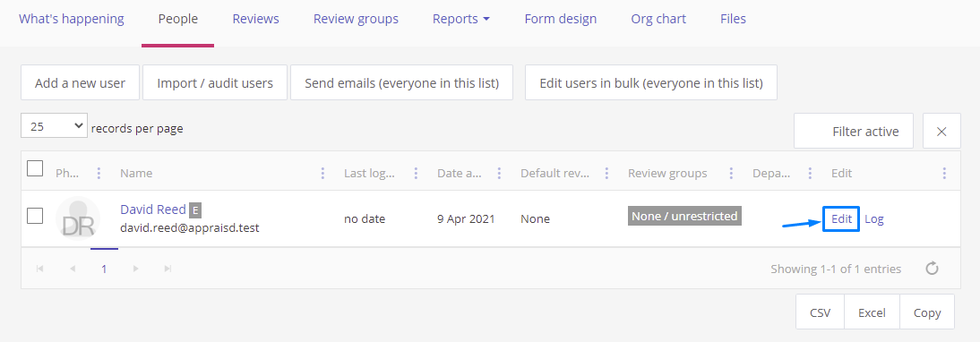Go to the Form design tab
Viewport: 980px width, 342px height.
tap(561, 19)
